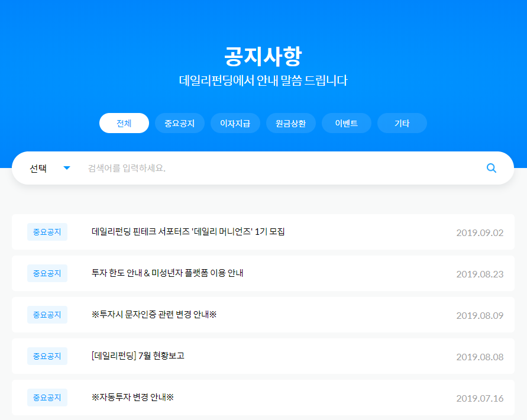527x420 pixels.
Task: Click subtitle 데일리펀딩에서 안내 말씀 드립니다
Action: [x=263, y=80]
